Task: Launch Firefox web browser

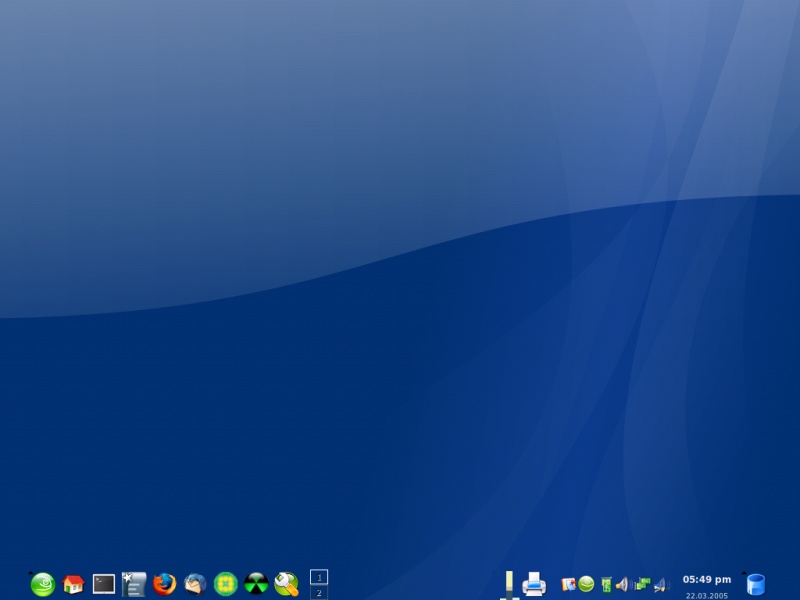Action: click(x=164, y=584)
